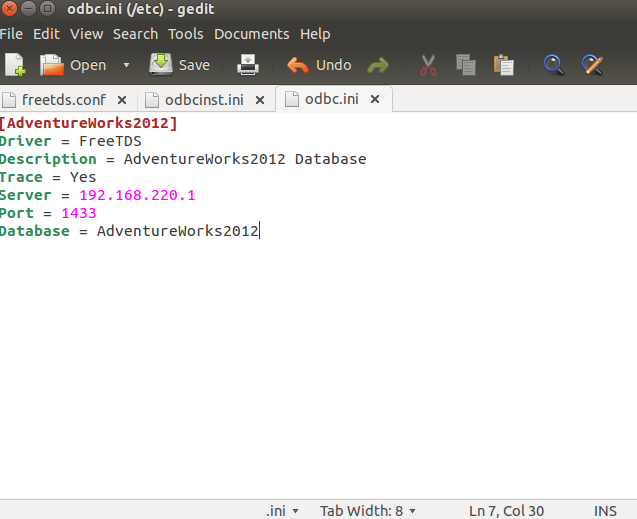Open the Find magnifier tool
The image size is (637, 519).
tap(553, 65)
